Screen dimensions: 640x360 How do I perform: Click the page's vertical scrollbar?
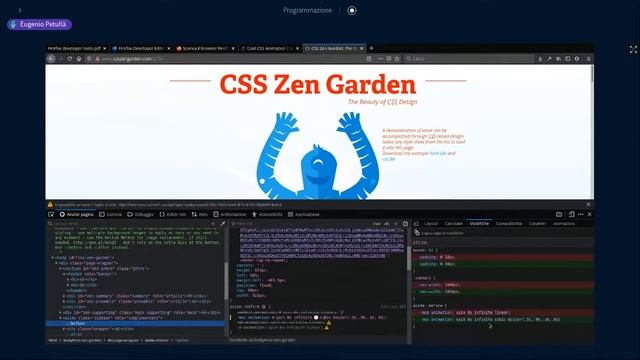[x=592, y=131]
